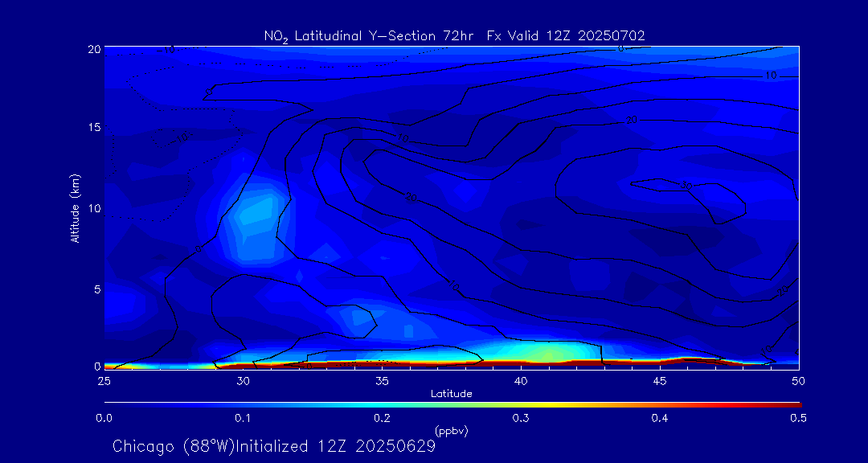Click the color scale label "0.2"
Screen dimensions: 868x463
382,419
